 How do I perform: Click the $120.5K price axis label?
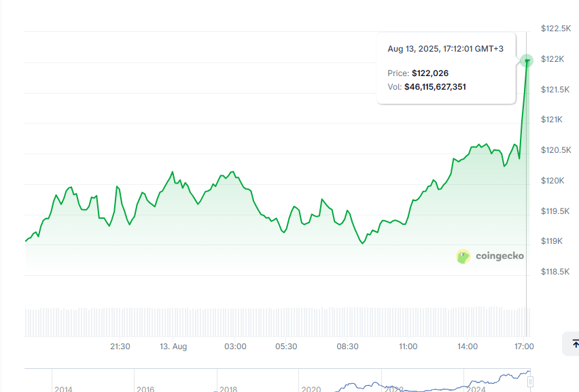coord(556,150)
